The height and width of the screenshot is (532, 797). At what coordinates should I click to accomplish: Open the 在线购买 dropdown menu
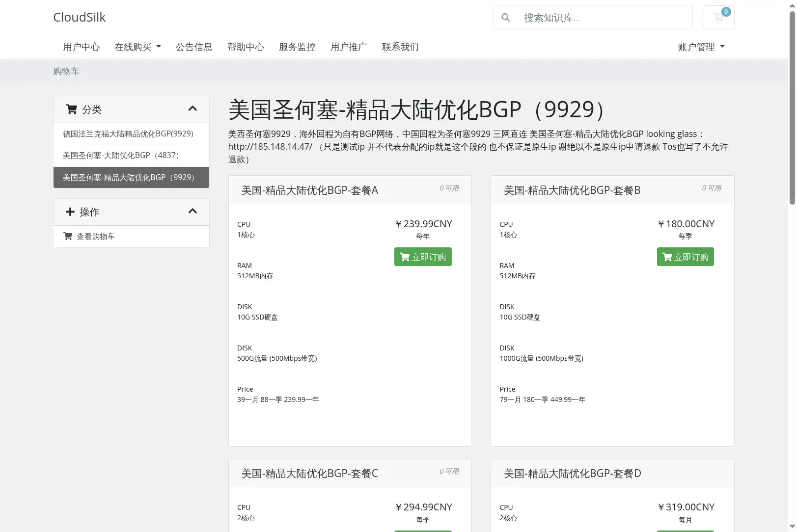click(x=137, y=47)
